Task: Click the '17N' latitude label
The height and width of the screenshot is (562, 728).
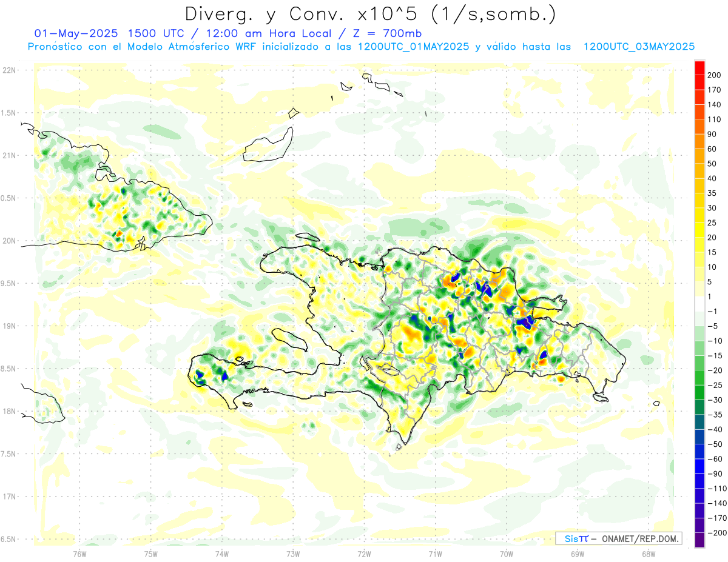Action: click(x=8, y=497)
